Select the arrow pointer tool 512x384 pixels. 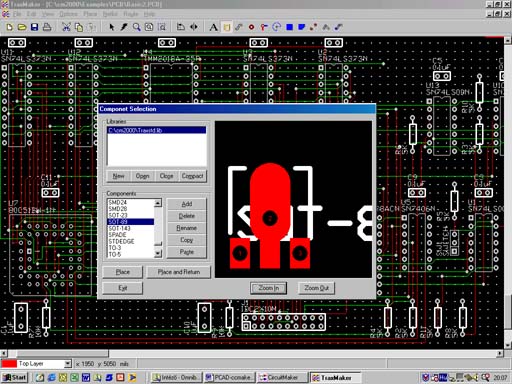coord(112,27)
